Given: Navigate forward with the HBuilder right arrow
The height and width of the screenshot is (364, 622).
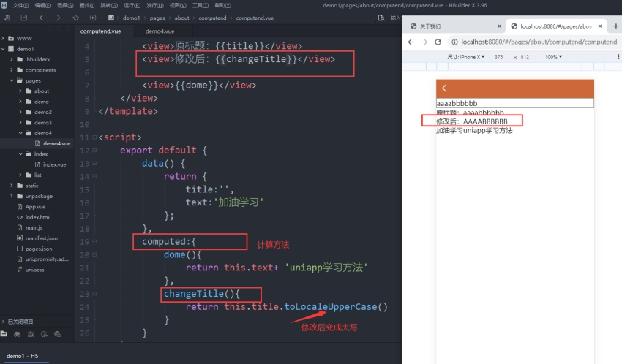Looking at the screenshot, I should [x=59, y=18].
